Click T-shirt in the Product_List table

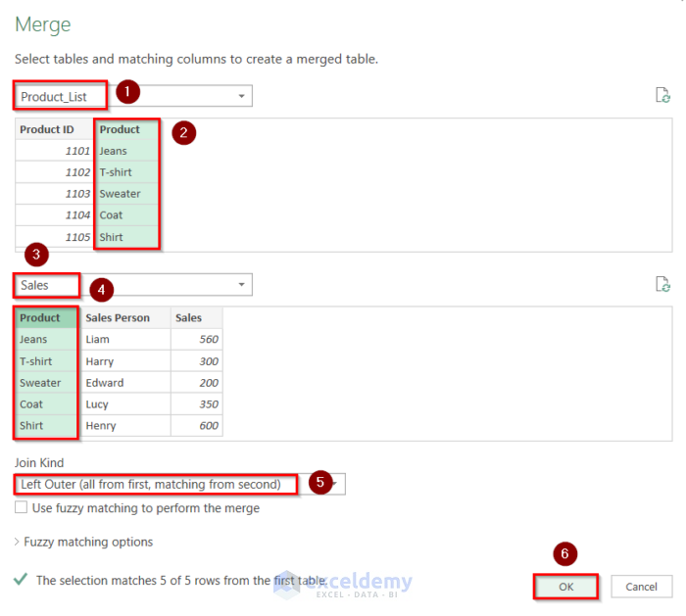[126, 172]
